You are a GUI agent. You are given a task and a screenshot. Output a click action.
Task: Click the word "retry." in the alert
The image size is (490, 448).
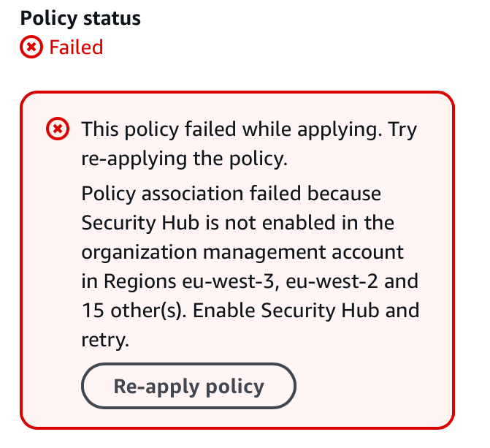tap(103, 339)
